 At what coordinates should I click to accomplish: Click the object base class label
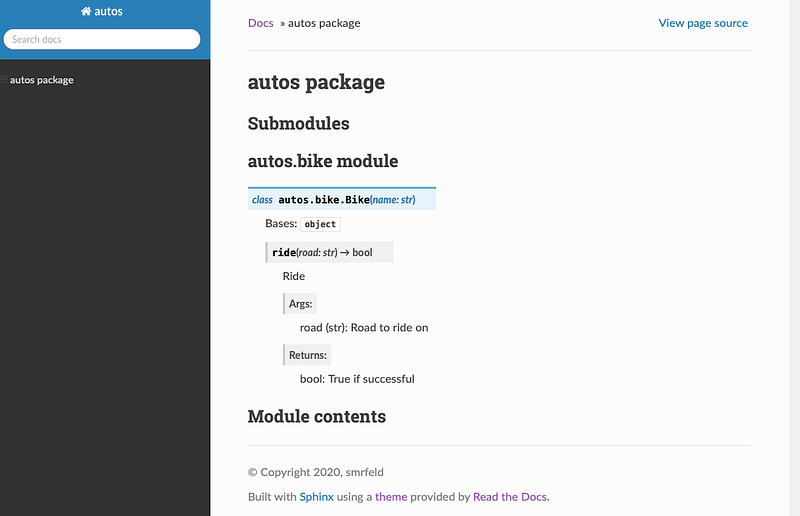320,224
